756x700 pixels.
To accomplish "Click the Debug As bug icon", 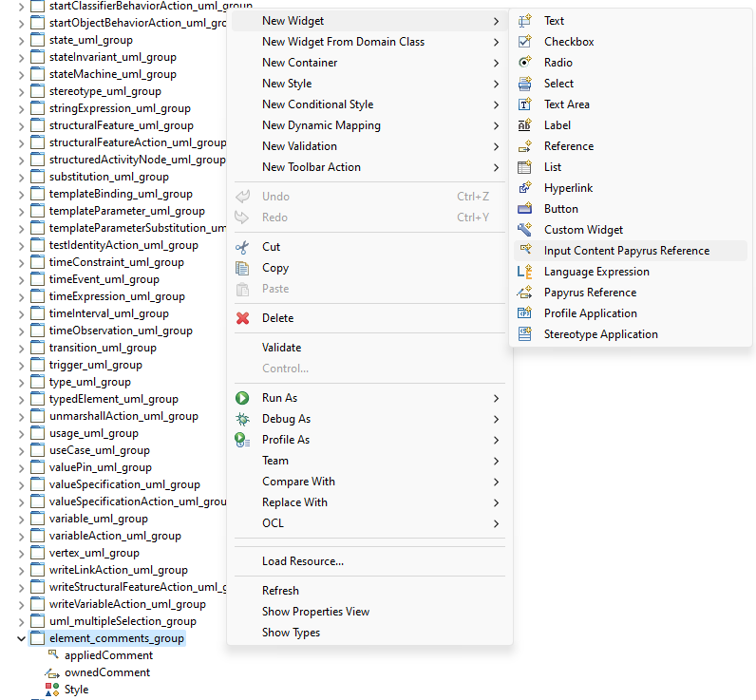I will point(242,419).
